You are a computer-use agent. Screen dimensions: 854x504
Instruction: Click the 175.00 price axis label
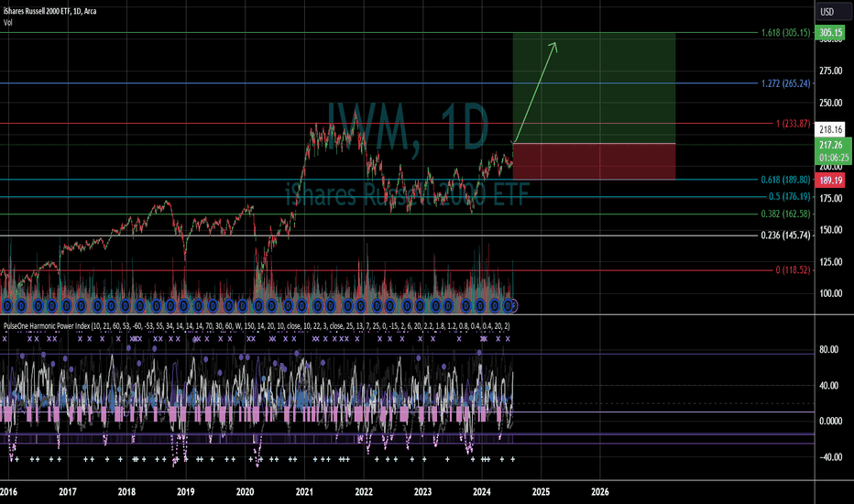point(830,198)
